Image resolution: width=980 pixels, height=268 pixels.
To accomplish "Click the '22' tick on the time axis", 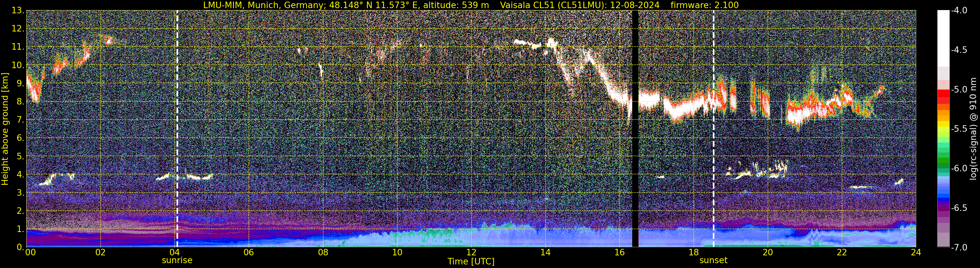I will (842, 252).
